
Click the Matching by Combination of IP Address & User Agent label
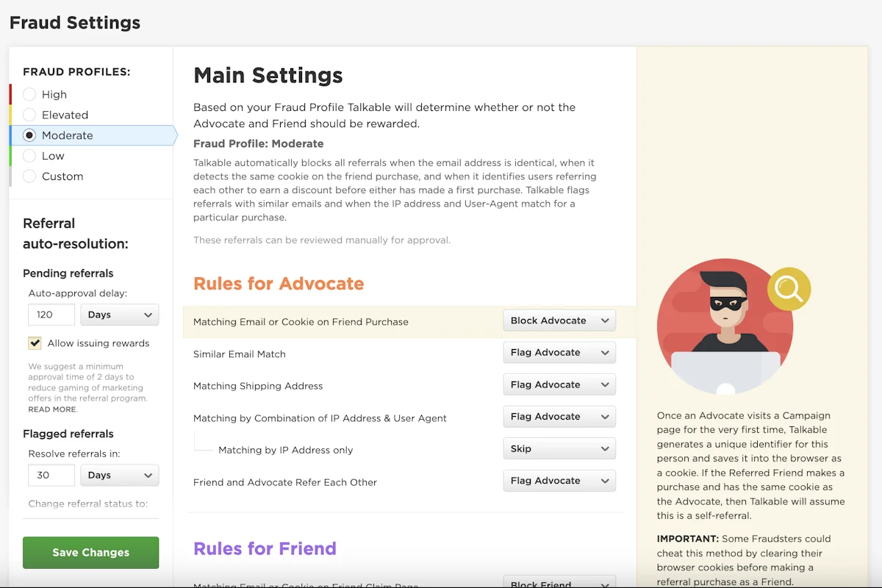320,418
